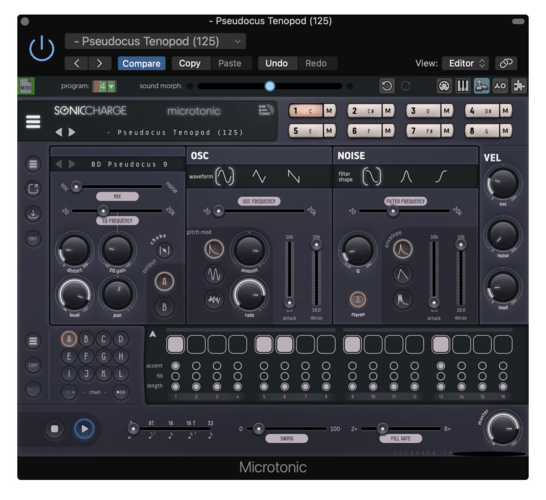Click the round EDIT button
Screen dimensions: 546x500
coord(33,239)
